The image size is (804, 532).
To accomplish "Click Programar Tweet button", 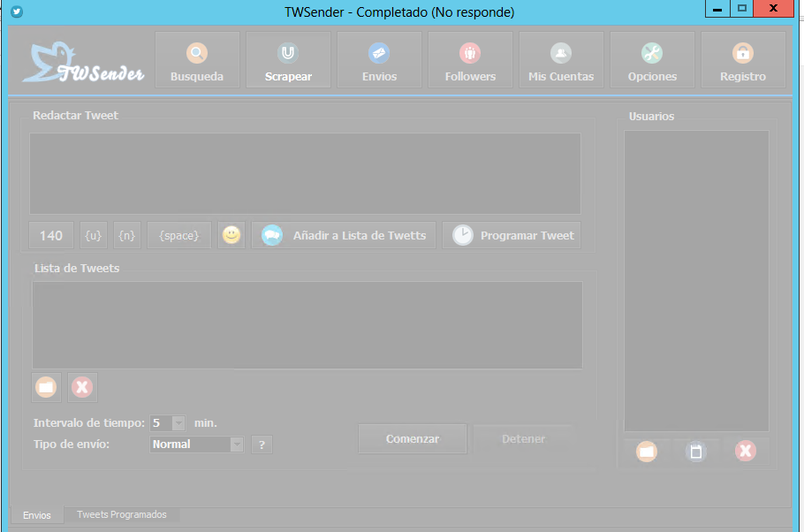I will [x=512, y=235].
